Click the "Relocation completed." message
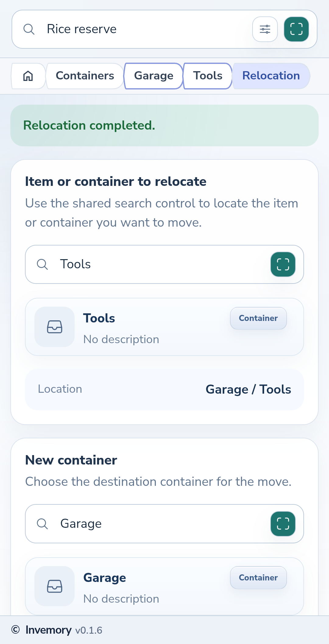This screenshot has width=329, height=644. (x=89, y=125)
